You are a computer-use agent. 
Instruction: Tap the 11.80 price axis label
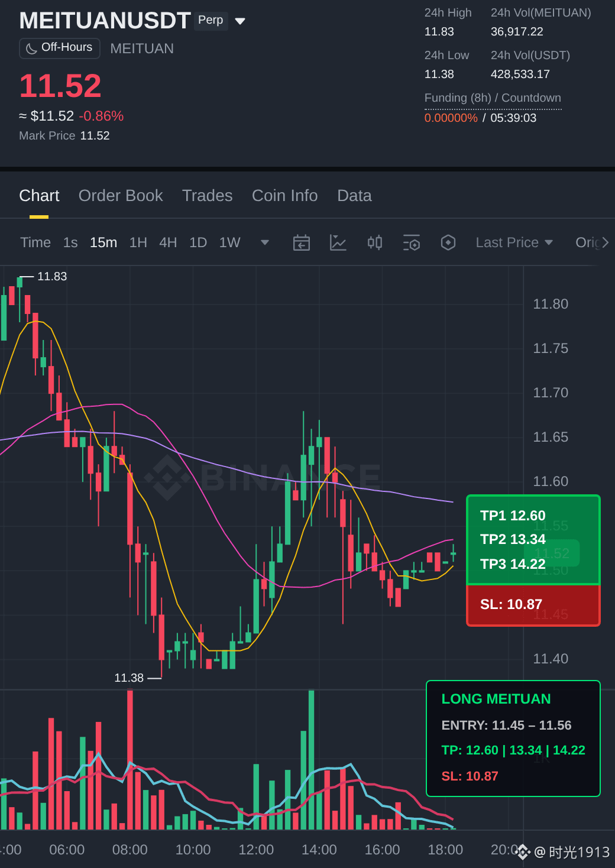tap(551, 304)
